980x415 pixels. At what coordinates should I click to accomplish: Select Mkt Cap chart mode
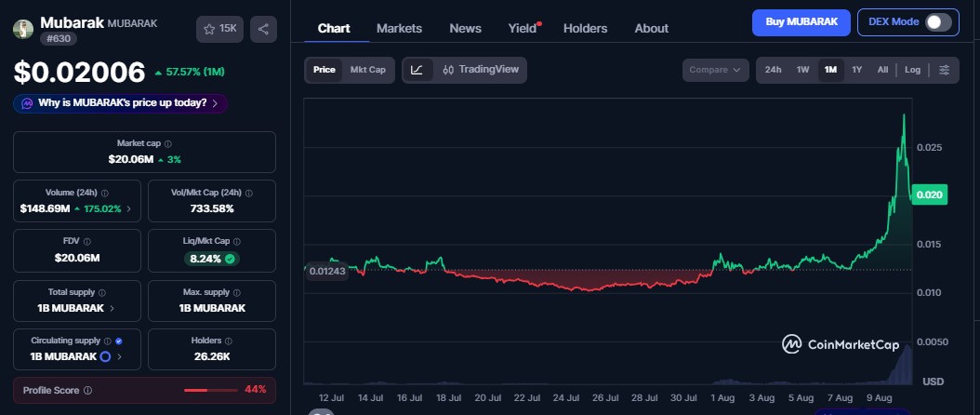367,70
